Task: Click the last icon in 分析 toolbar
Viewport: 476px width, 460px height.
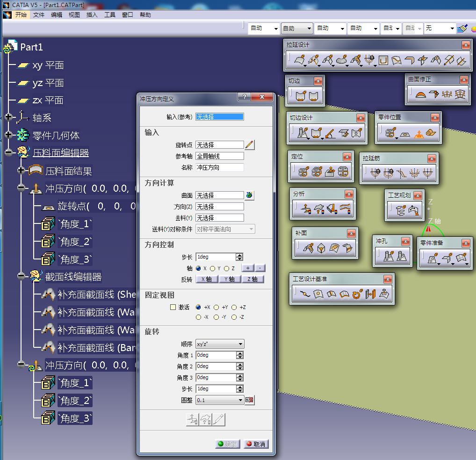Action: [x=346, y=209]
